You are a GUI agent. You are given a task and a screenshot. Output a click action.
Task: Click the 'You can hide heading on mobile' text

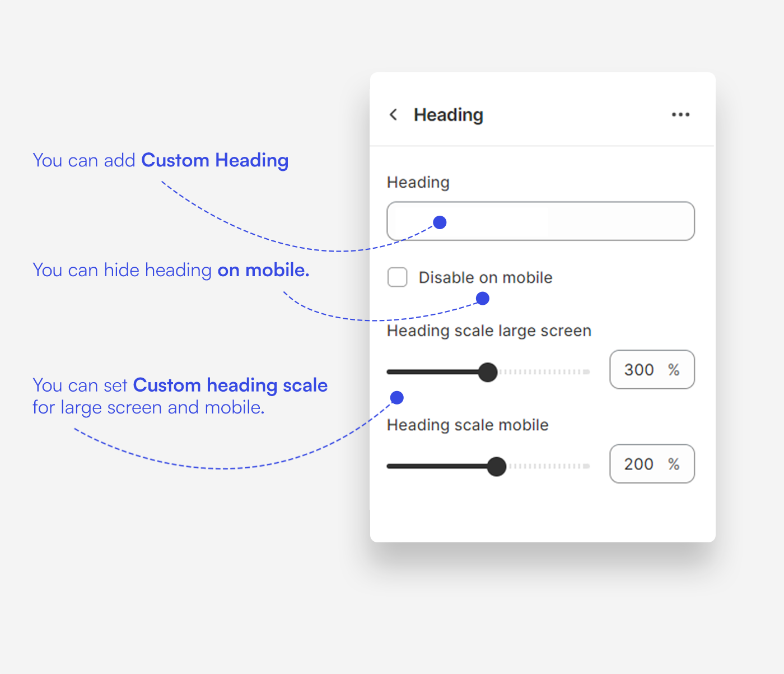[171, 270]
